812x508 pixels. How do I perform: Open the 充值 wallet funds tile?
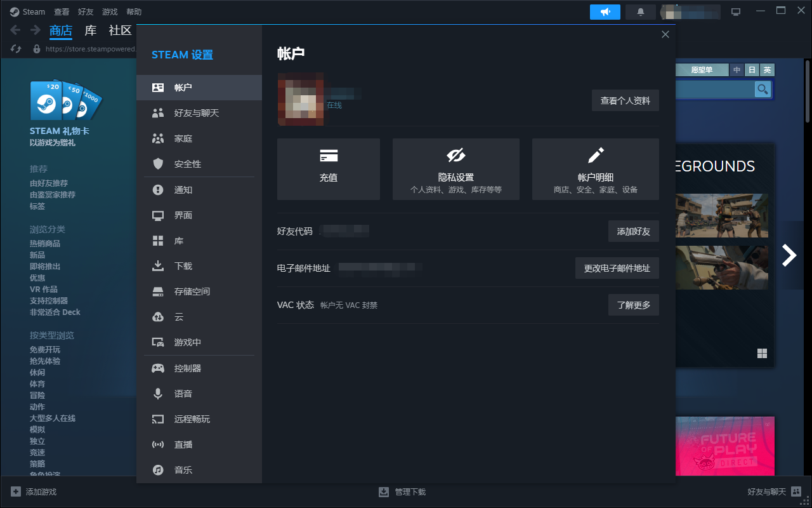point(329,169)
